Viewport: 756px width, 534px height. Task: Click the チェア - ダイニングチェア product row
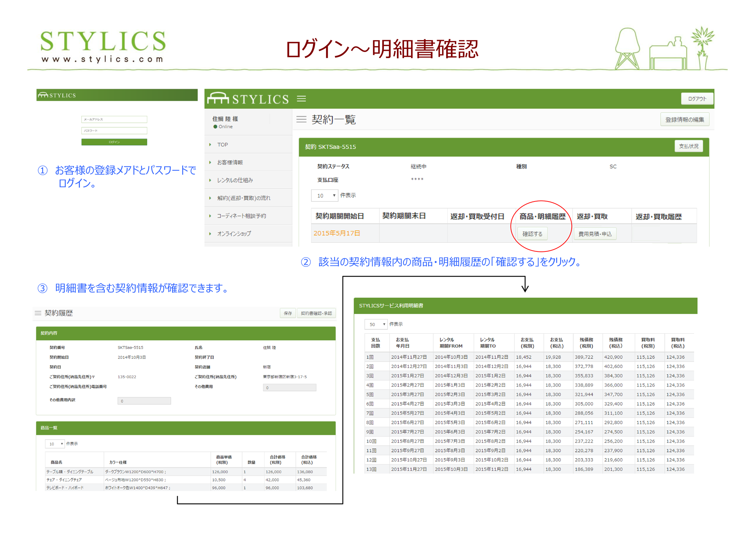[186, 480]
